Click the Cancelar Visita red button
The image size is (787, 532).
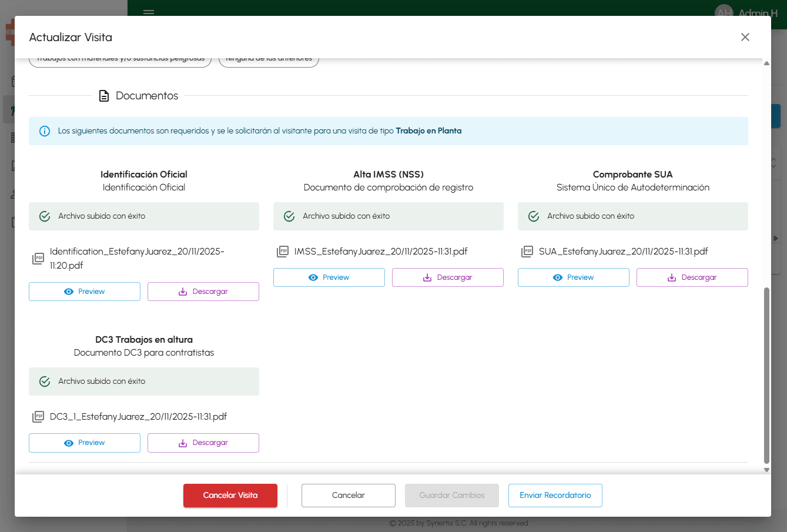[x=230, y=496]
